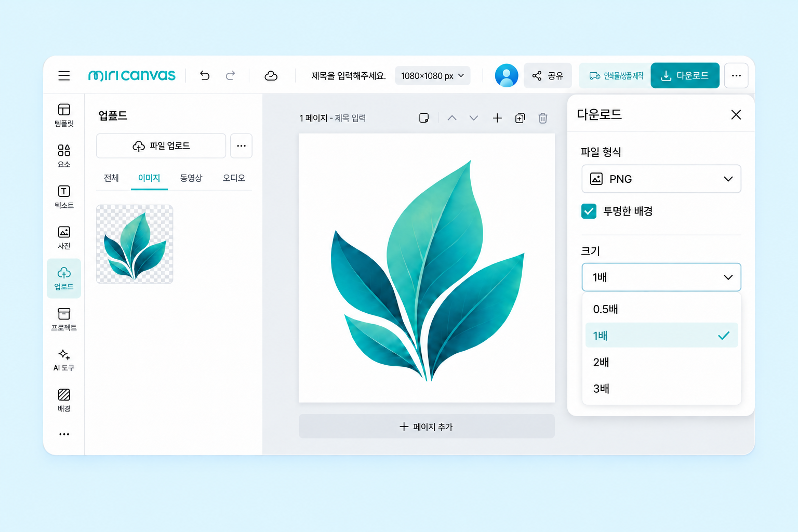
Task: Click the cloud save status icon
Action: pyautogui.click(x=271, y=76)
